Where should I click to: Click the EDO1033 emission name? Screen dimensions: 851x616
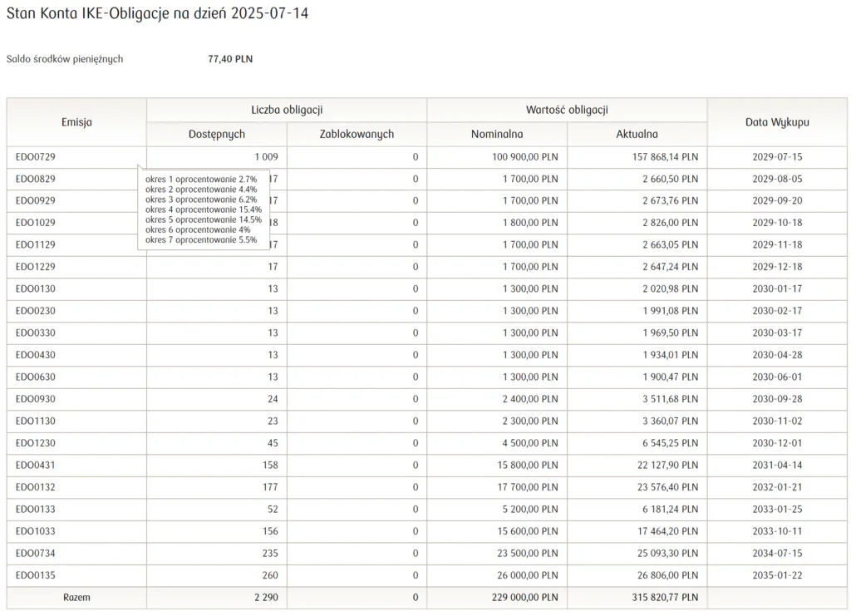tap(36, 531)
